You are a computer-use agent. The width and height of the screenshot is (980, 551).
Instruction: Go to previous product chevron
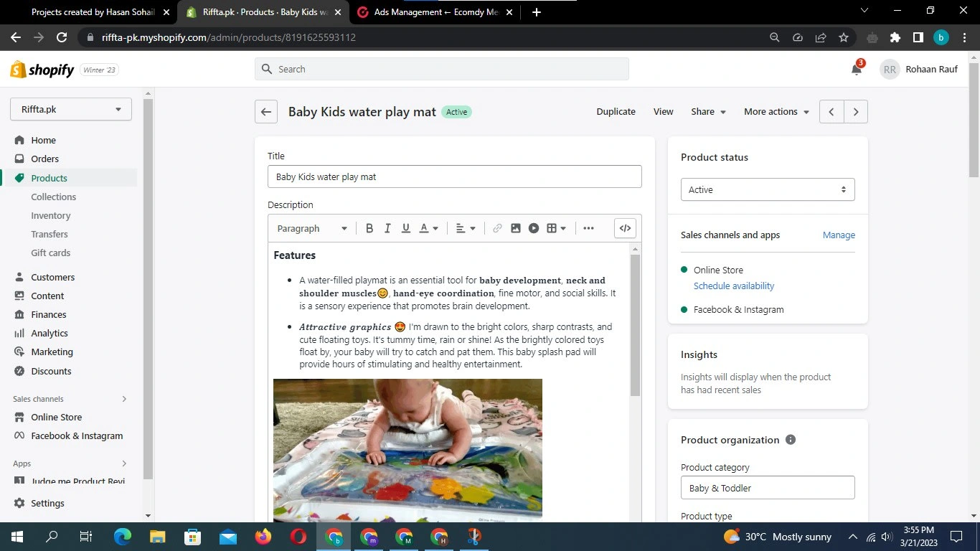(x=831, y=112)
